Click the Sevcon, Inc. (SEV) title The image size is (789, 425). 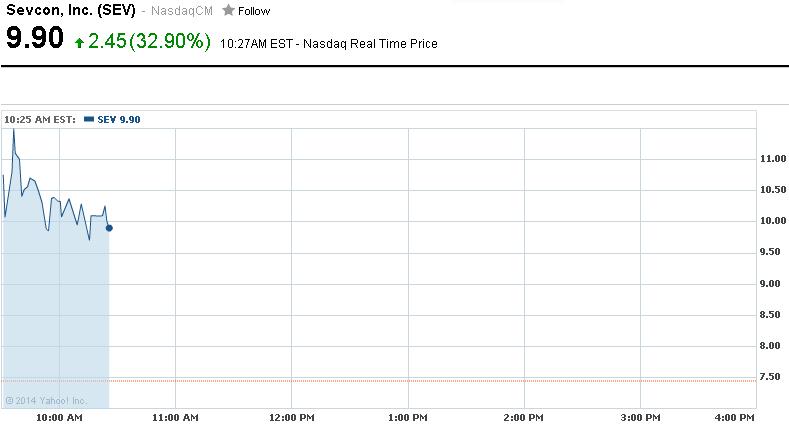coord(70,11)
